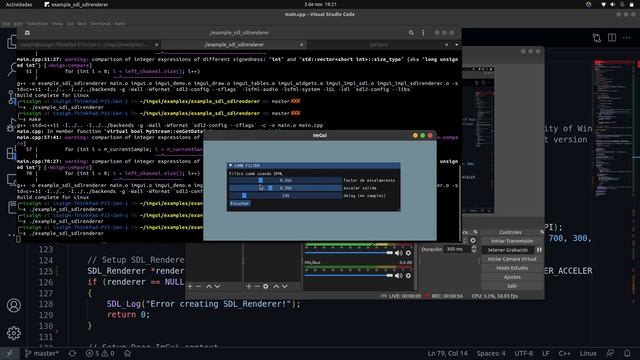Open upper audio channel settings gear in OBS
Image resolution: width=640 pixels, height=360 pixels.
point(408,253)
